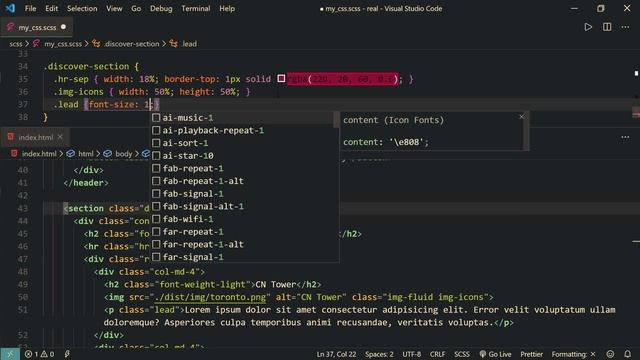Open notifications bell
This screenshot has height=360, width=640.
pyautogui.click(x=627, y=354)
